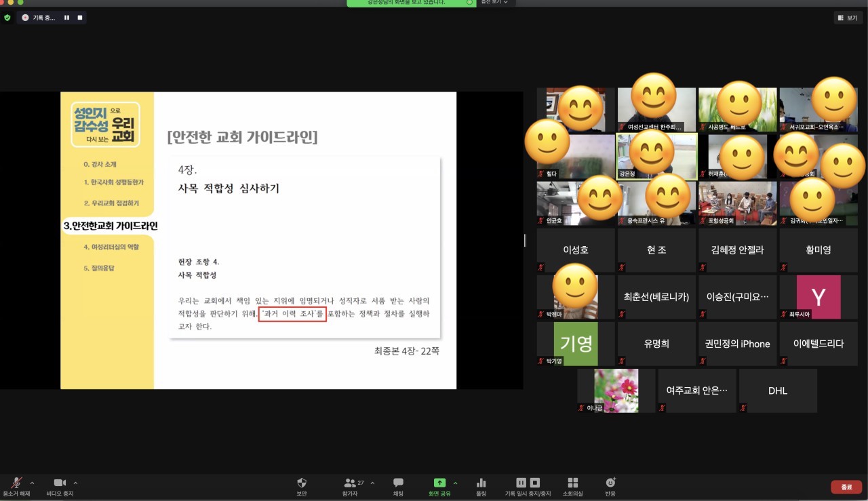Open 소회의실 breakout rooms
Screen dimensions: 868x501
pyautogui.click(x=572, y=483)
